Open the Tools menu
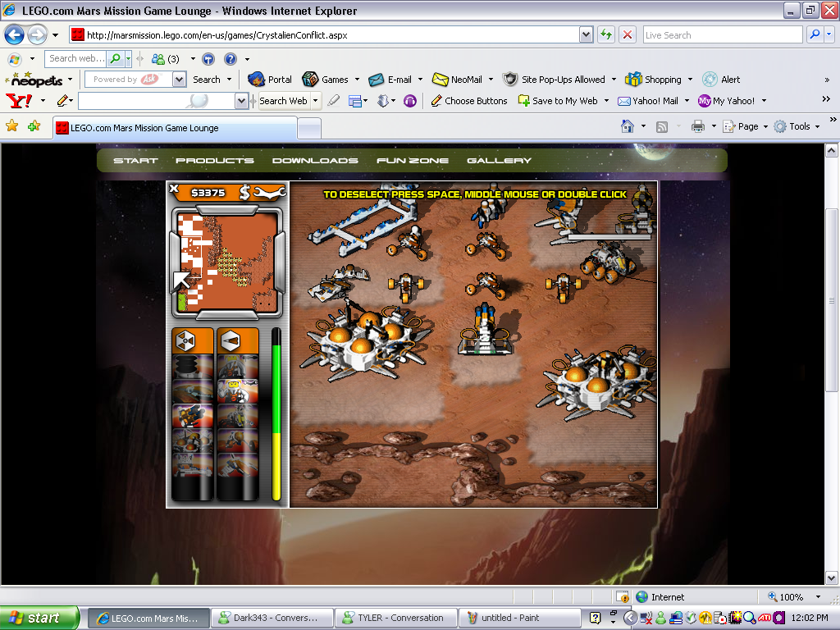Screen dimensions: 840x630 click(797, 126)
